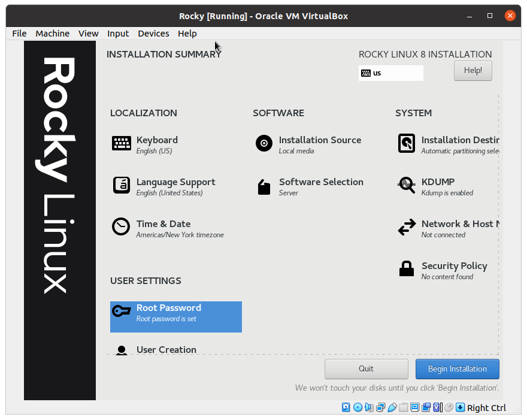The width and height of the screenshot is (527, 420).
Task: Open the Software Selection package icon
Action: click(264, 186)
